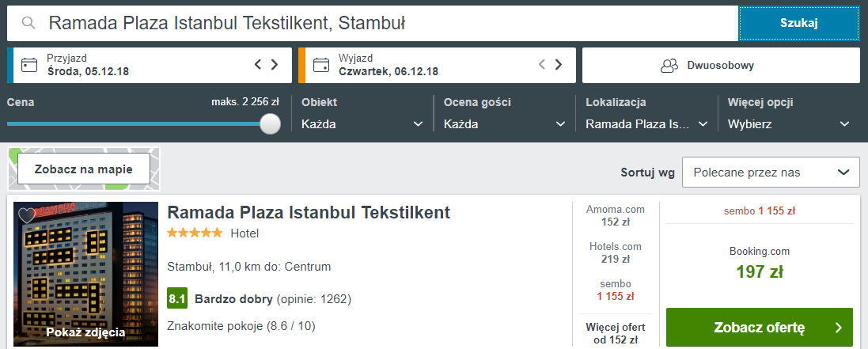
Task: Open the Lokalizacja dropdown
Action: click(x=646, y=124)
